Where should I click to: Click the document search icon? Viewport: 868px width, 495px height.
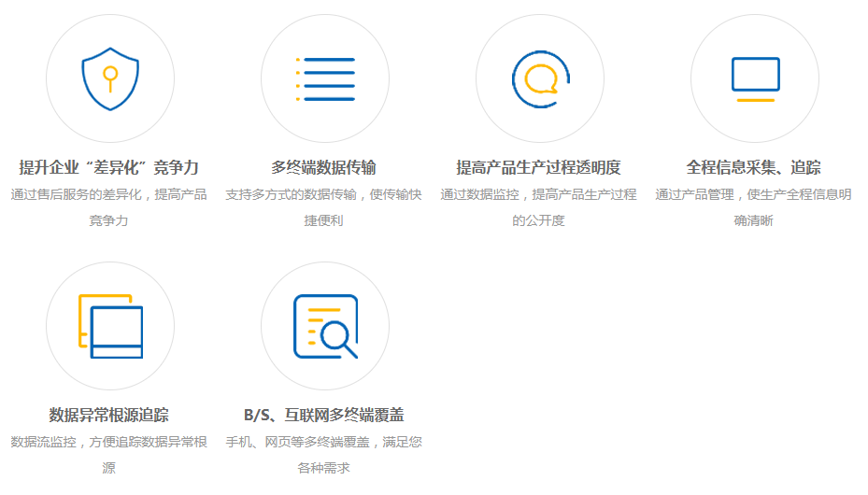click(x=325, y=326)
